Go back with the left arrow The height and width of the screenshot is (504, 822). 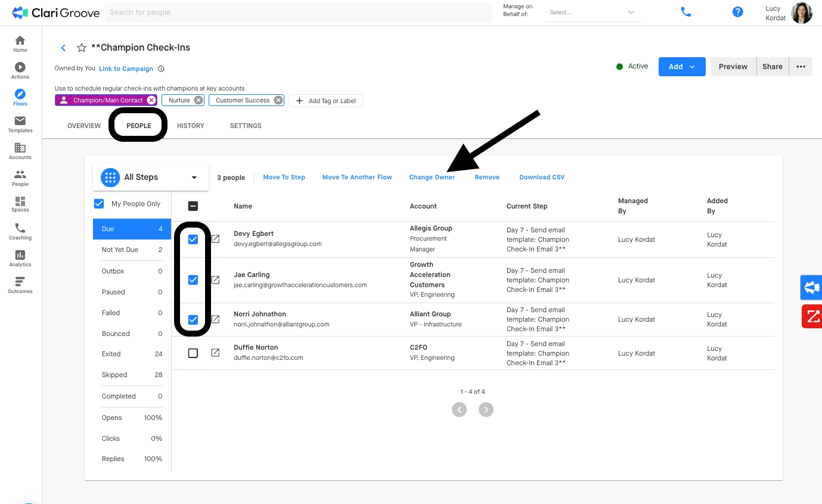click(x=64, y=48)
